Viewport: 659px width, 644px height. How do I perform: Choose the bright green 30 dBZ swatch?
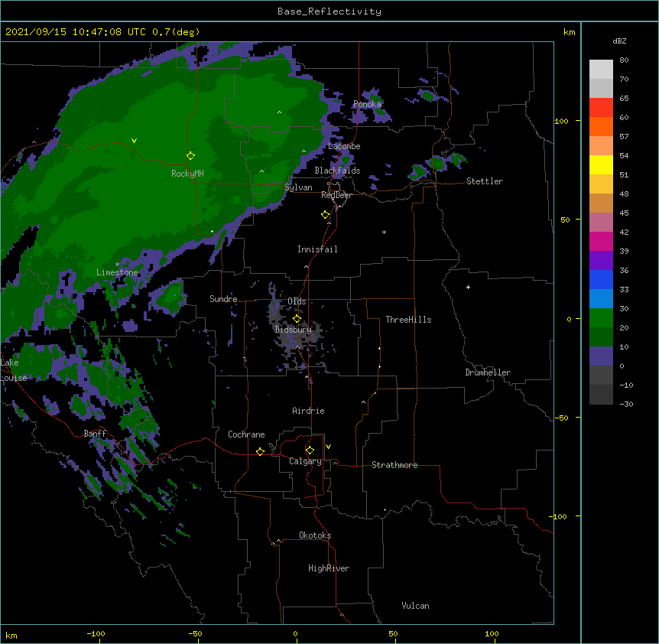pos(601,318)
